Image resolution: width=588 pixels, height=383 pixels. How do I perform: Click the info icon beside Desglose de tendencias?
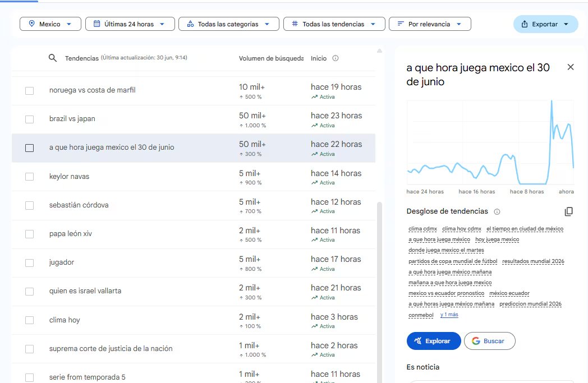[497, 212]
